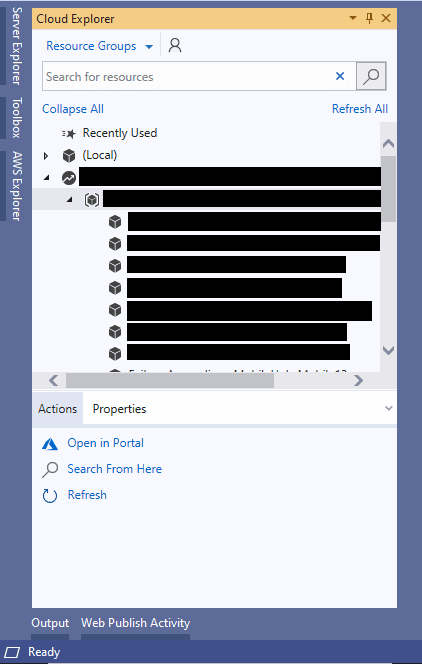The height and width of the screenshot is (664, 422).
Task: Click the Search From Here magnifier icon
Action: (x=50, y=470)
